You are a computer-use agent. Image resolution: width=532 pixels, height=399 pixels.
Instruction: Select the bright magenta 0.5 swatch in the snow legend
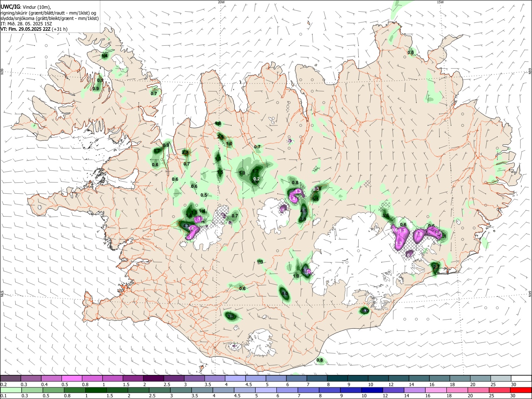[71, 378]
